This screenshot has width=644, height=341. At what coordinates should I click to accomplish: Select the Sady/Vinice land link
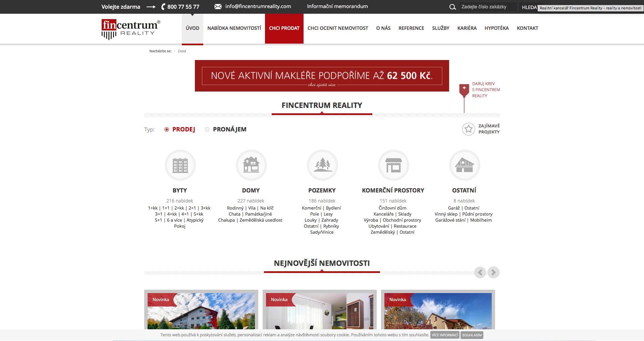pyautogui.click(x=322, y=232)
